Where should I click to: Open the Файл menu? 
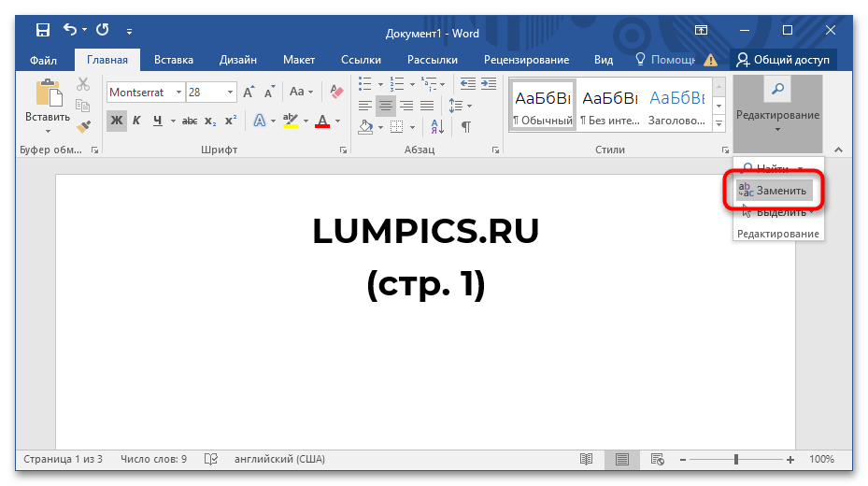pyautogui.click(x=43, y=60)
